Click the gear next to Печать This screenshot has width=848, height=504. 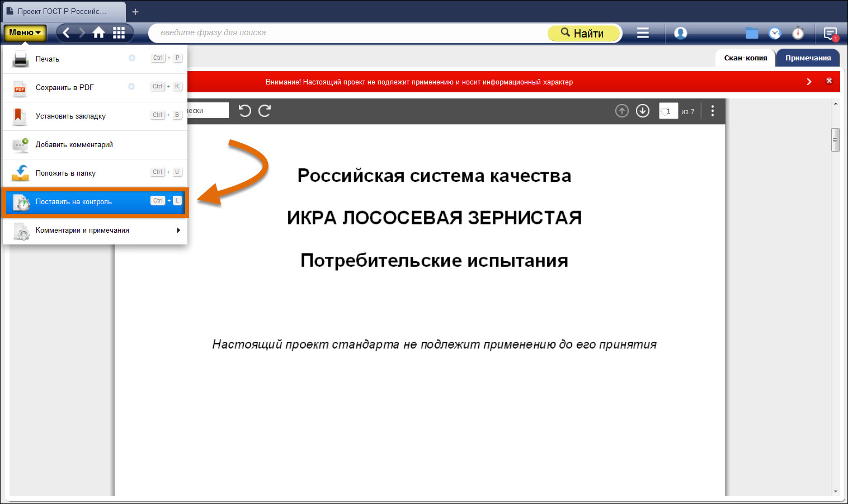pos(132,58)
